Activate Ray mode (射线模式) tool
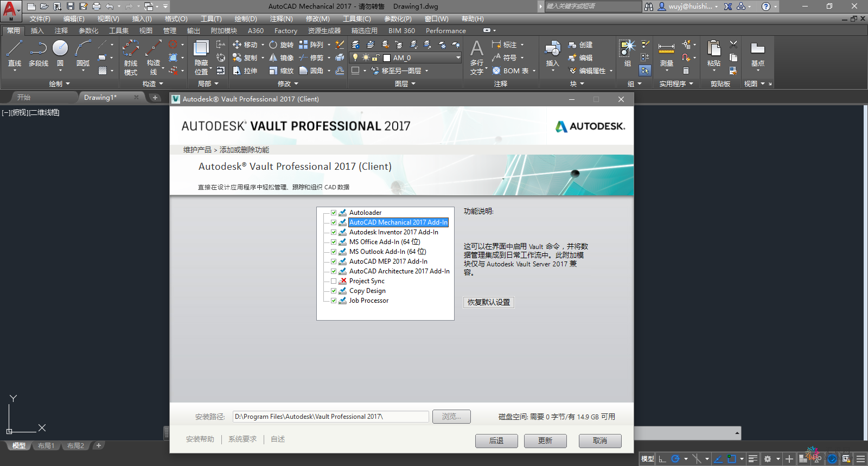Viewport: 868px width, 466px height. tap(131, 58)
